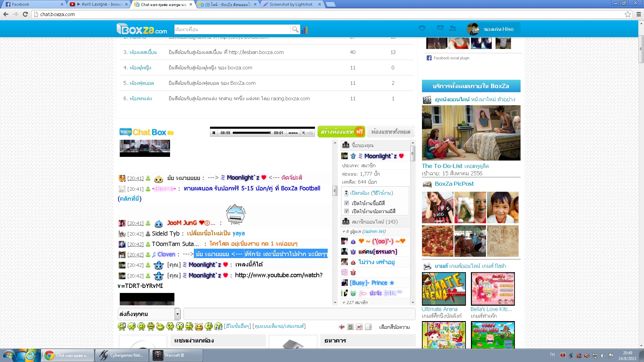The width and height of the screenshot is (644, 362).
Task: Insert the laughing green emoticon
Action: click(x=151, y=326)
